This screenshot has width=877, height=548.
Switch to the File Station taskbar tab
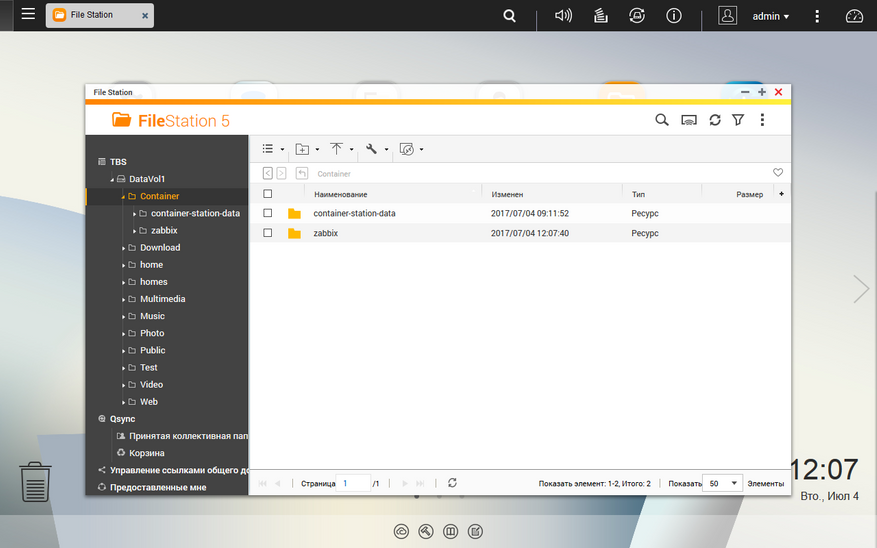(x=100, y=15)
